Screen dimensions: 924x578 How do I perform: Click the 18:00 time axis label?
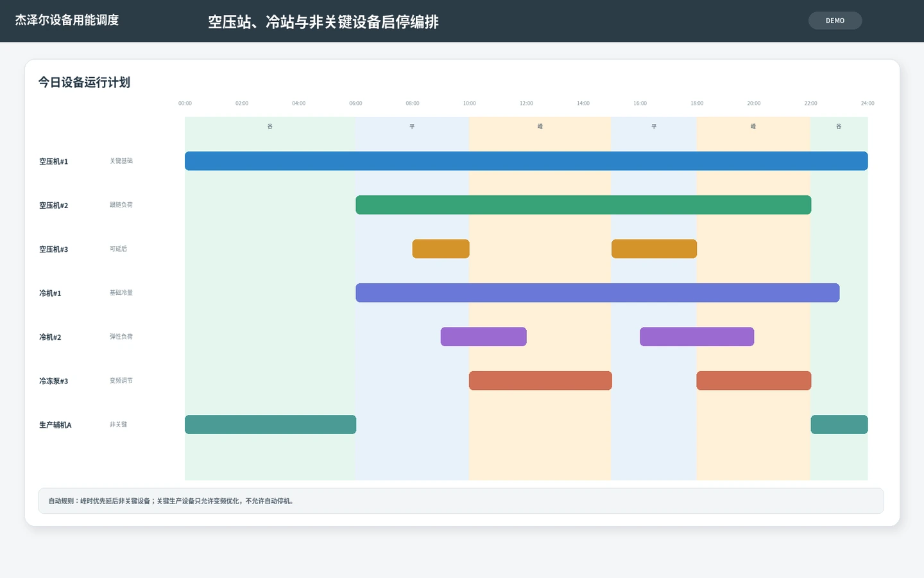pos(697,103)
